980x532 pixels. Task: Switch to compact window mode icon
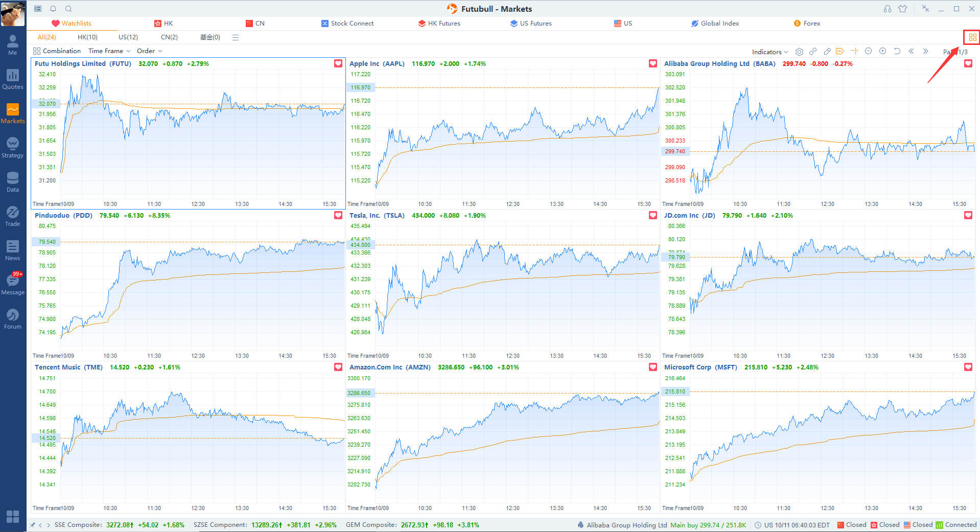925,9
